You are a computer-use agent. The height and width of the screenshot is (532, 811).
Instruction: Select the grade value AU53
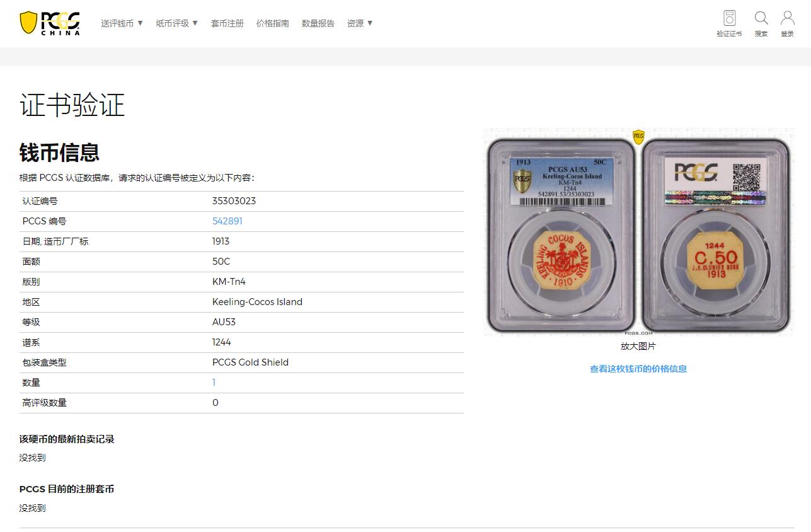coord(224,322)
